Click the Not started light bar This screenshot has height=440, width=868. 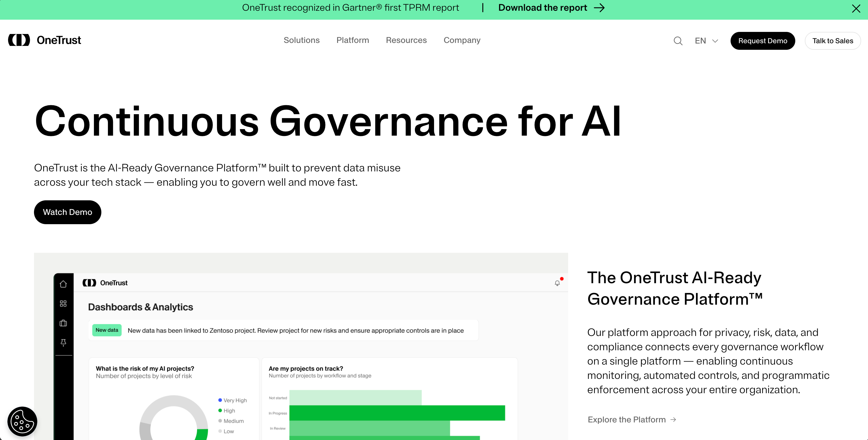tap(355, 398)
